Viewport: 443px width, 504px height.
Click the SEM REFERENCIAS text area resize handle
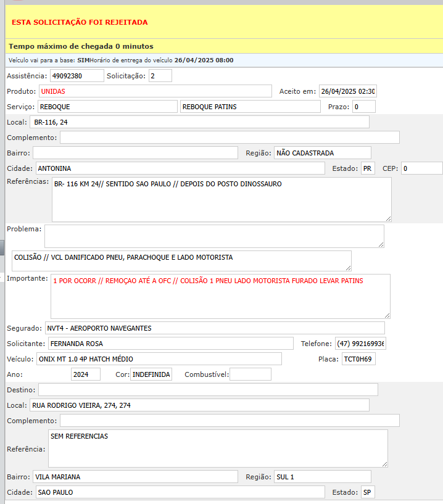[385, 464]
